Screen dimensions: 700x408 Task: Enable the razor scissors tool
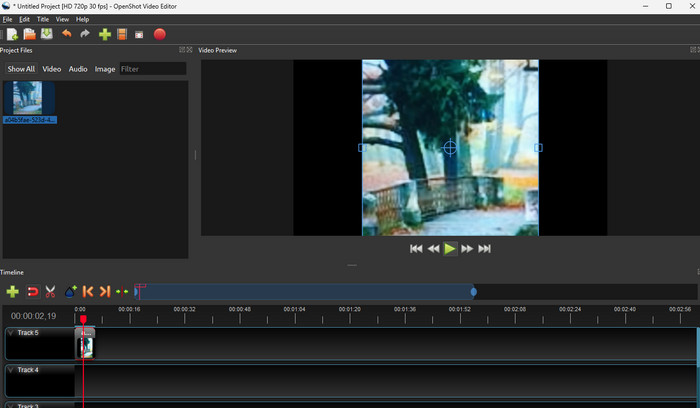50,291
